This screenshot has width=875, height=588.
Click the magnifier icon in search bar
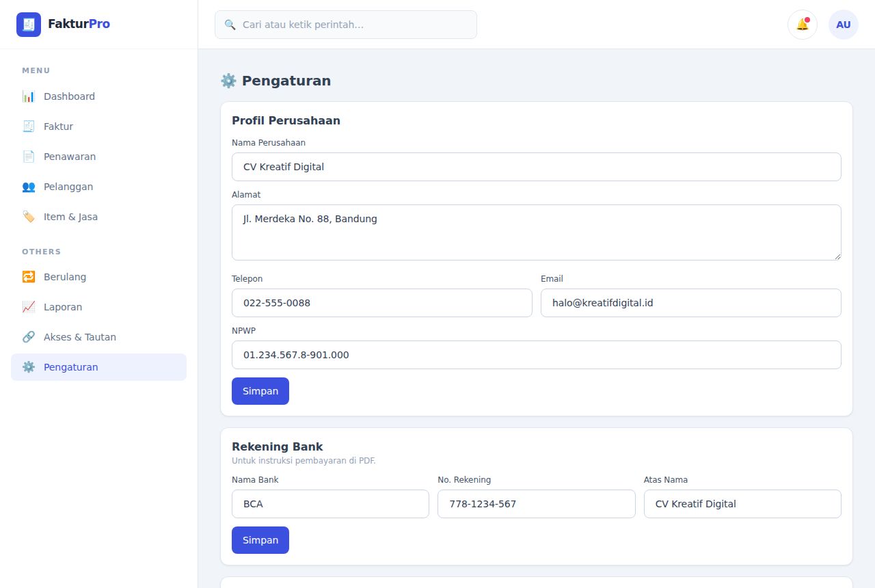click(230, 25)
